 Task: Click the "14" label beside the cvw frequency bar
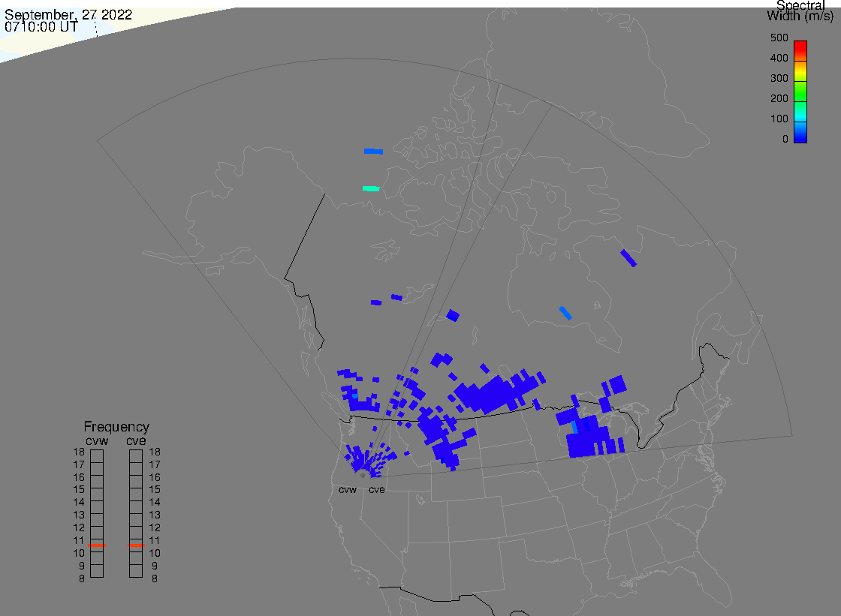click(x=79, y=503)
